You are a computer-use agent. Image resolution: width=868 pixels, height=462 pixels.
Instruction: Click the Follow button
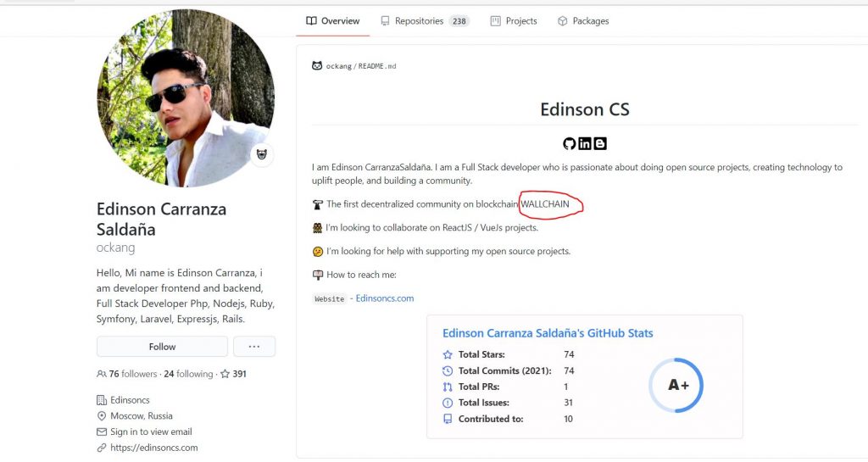coord(162,347)
